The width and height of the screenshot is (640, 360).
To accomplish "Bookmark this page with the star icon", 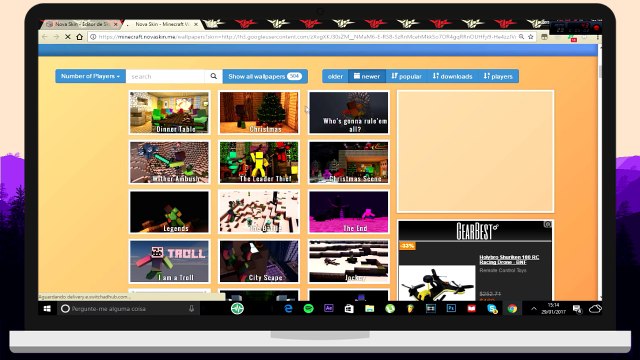I will pos(531,37).
